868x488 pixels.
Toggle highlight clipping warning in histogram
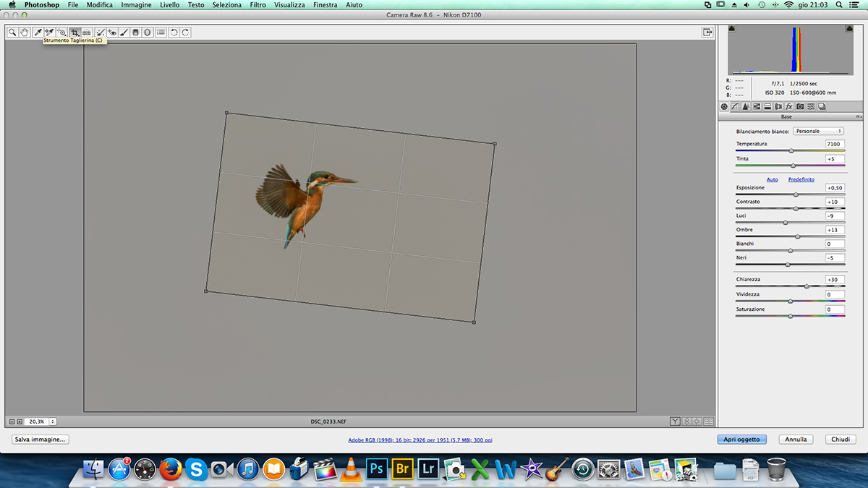click(x=849, y=29)
